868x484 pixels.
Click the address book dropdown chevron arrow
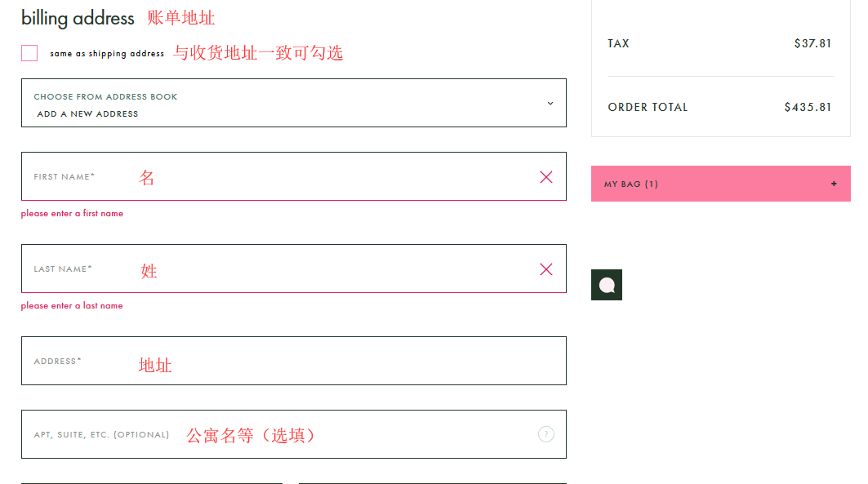[x=550, y=104]
